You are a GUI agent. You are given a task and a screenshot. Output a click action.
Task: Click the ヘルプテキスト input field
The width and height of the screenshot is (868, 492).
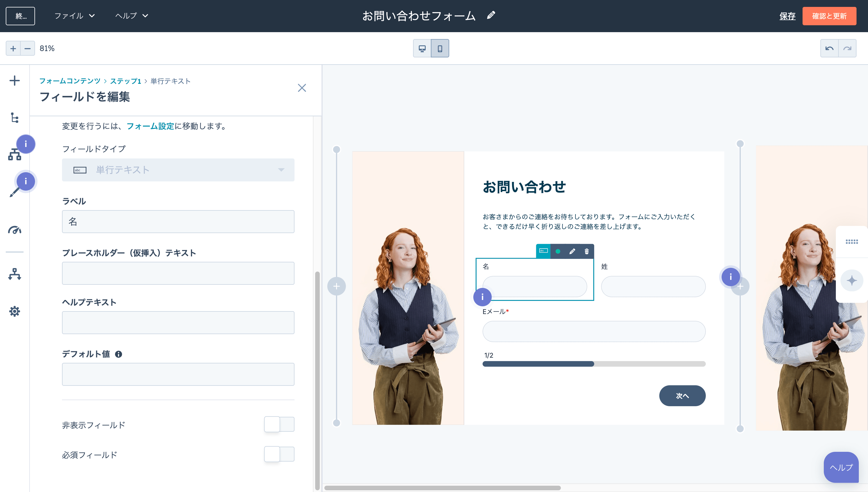tap(178, 323)
